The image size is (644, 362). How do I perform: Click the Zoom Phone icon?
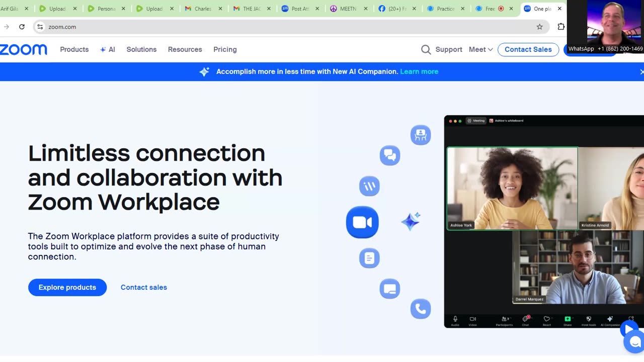pos(421,309)
